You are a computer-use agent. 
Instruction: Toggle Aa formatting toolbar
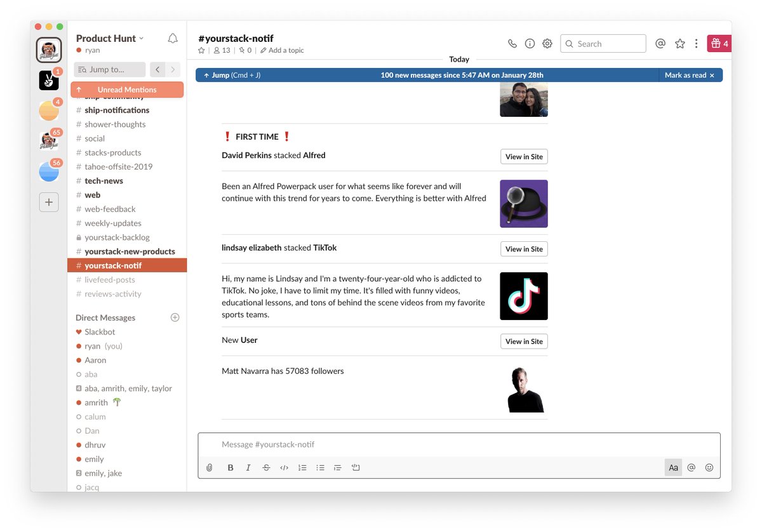pos(674,468)
